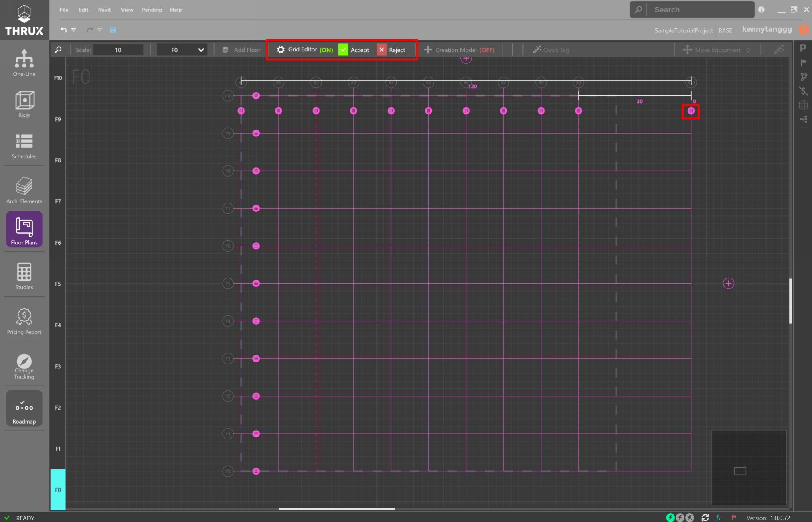Click the crossed-out dollar icon
812x522 pixels.
(x=803, y=91)
